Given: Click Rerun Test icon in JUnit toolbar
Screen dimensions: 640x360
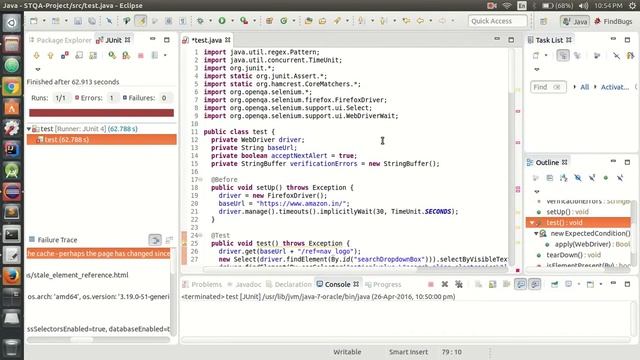Looking at the screenshot, I should point(112,55).
